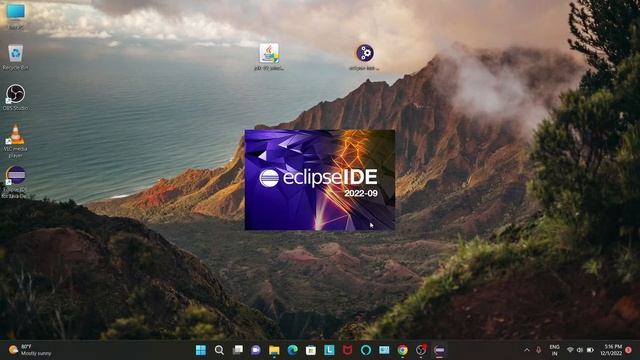The width and height of the screenshot is (640, 360).
Task: Select the JDK installer file on desktop
Action: click(269, 56)
